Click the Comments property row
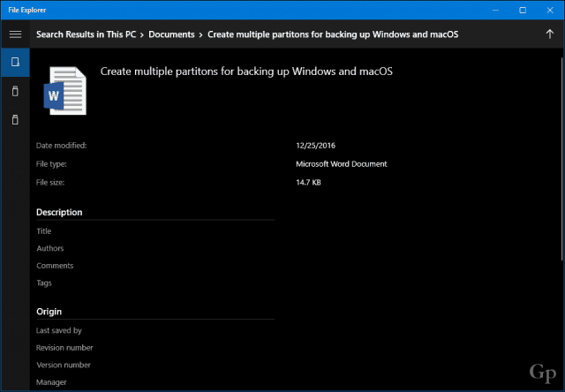This screenshot has width=565, height=392. click(x=55, y=266)
